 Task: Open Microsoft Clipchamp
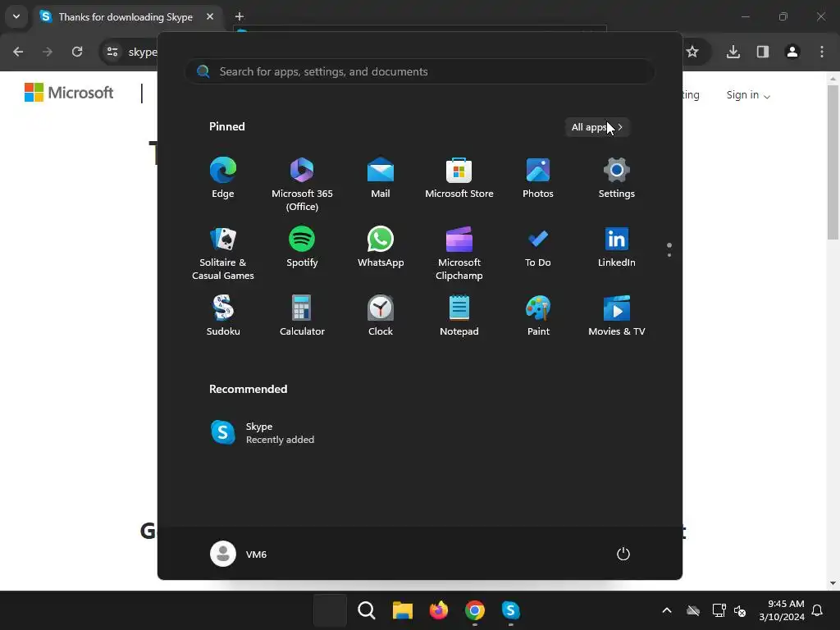click(459, 253)
